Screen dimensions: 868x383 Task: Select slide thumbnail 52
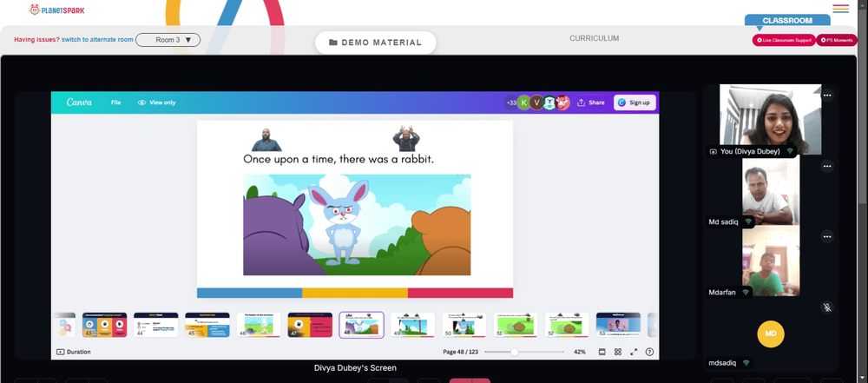(x=567, y=325)
